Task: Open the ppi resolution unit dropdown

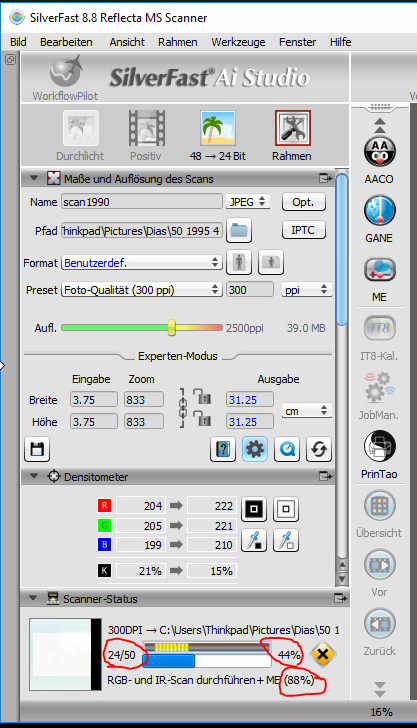Action: click(306, 290)
